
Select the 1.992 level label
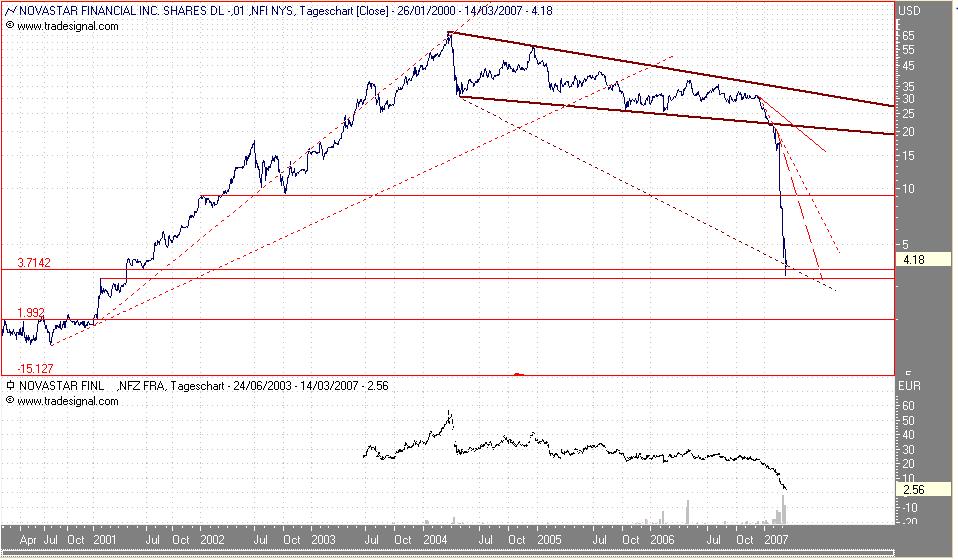pyautogui.click(x=31, y=313)
